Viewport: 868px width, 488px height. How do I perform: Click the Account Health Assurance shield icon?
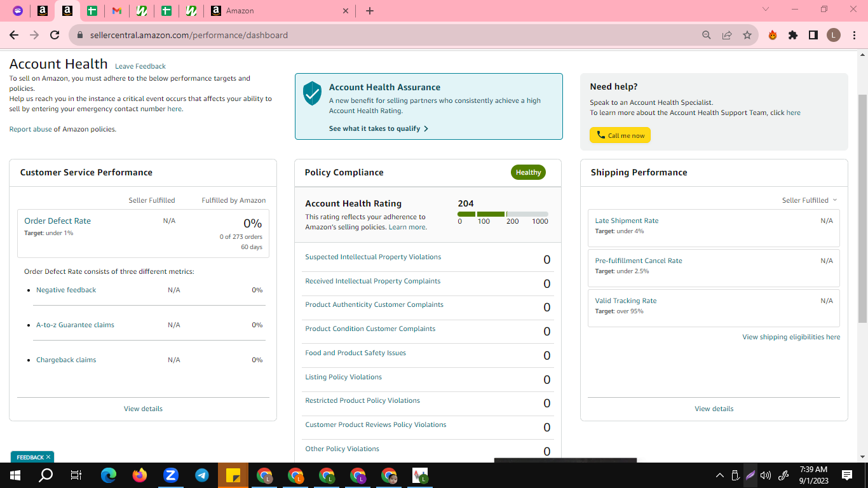click(x=312, y=93)
